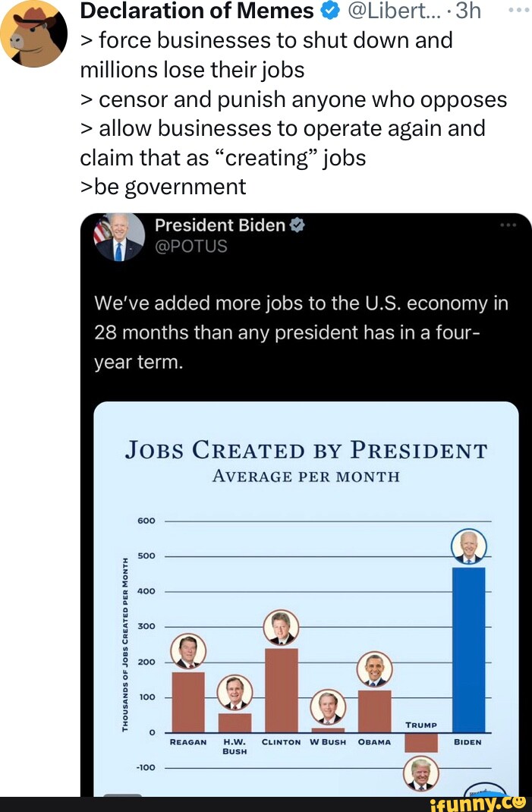Click the "Jobs Created by President" chart title
532x812 pixels.
coord(306,450)
